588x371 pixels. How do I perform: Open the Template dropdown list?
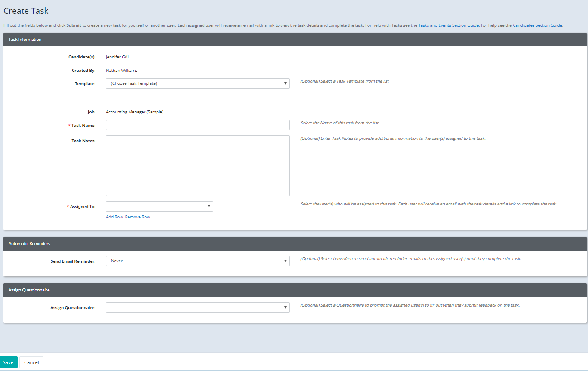pos(197,83)
